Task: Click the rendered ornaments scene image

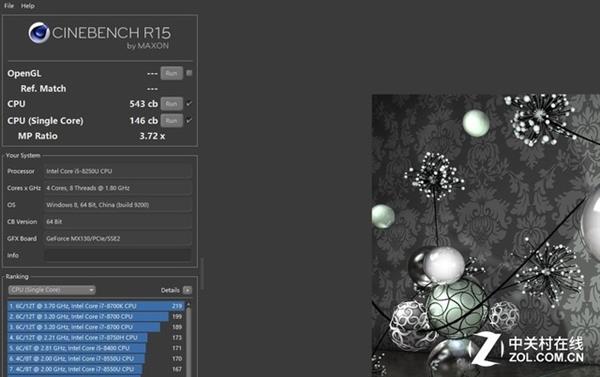Action: (x=486, y=235)
